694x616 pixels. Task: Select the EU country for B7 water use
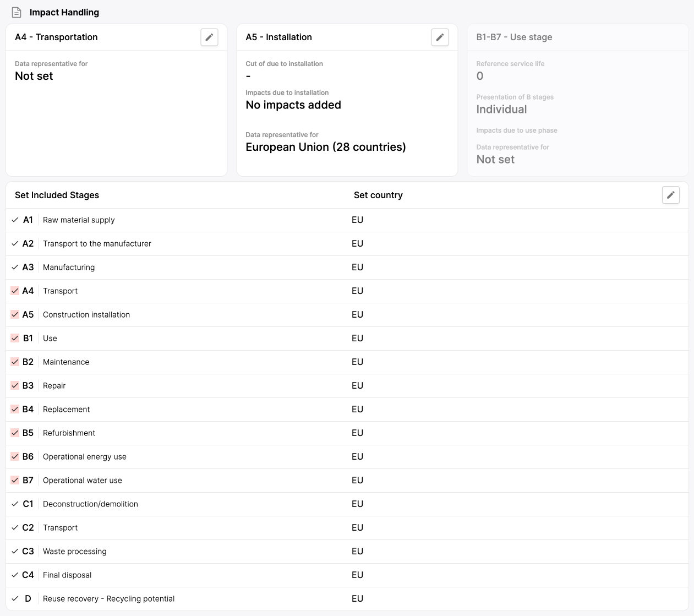357,480
